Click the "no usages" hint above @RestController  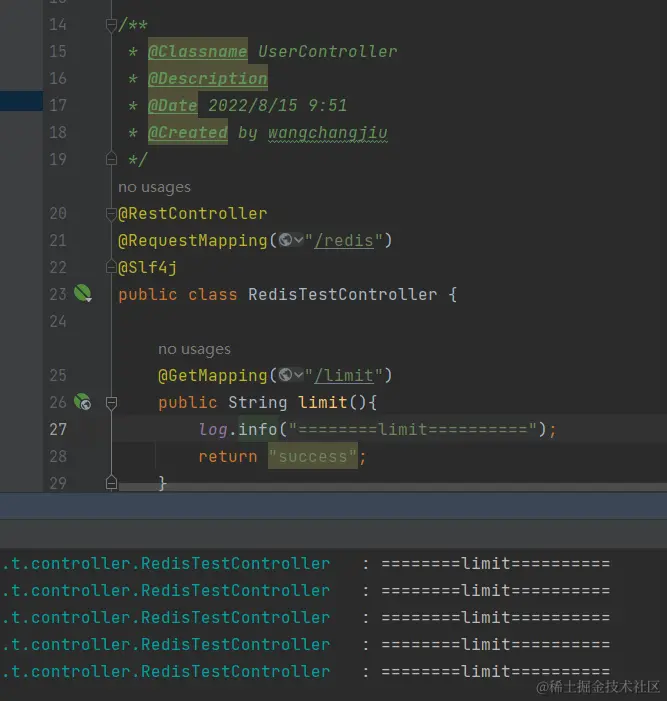(154, 187)
